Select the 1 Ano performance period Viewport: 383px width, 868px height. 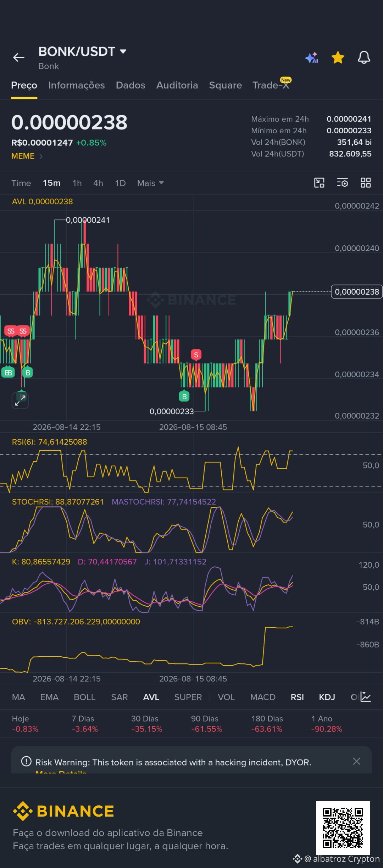(327, 724)
